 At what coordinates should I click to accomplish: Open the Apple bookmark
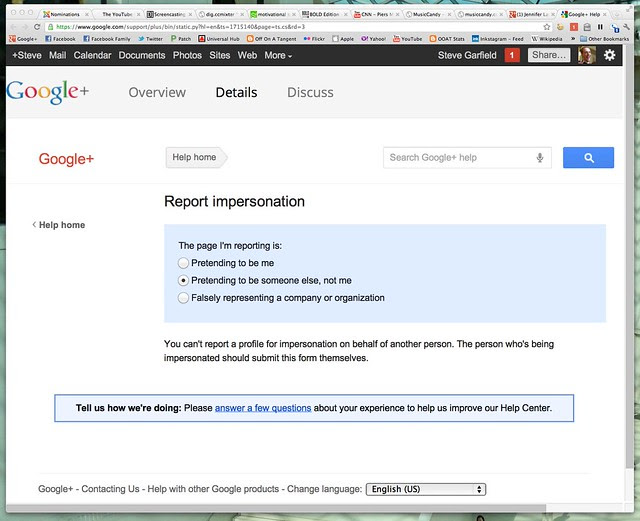pyautogui.click(x=343, y=39)
